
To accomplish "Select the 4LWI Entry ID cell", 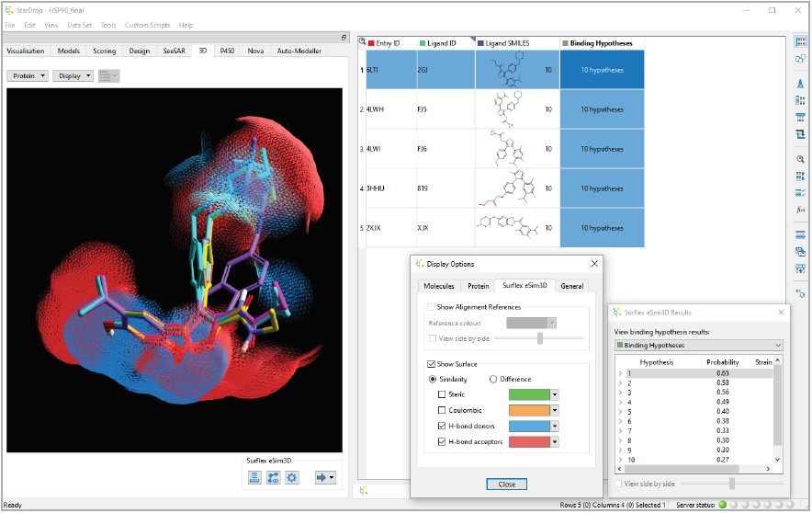I will click(x=391, y=149).
